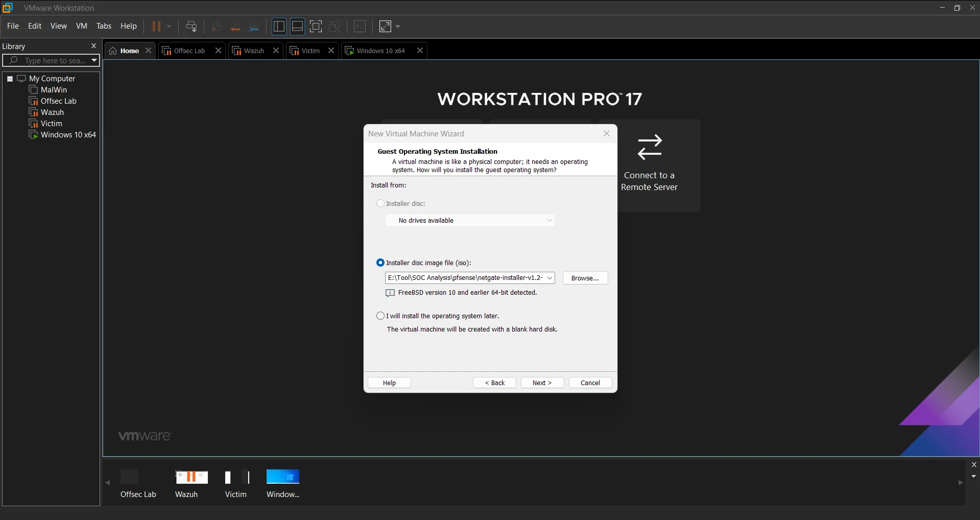Click the Offsec Lab thumbnail in bottom bar
Screen dimensions: 980x520
pyautogui.click(x=138, y=483)
